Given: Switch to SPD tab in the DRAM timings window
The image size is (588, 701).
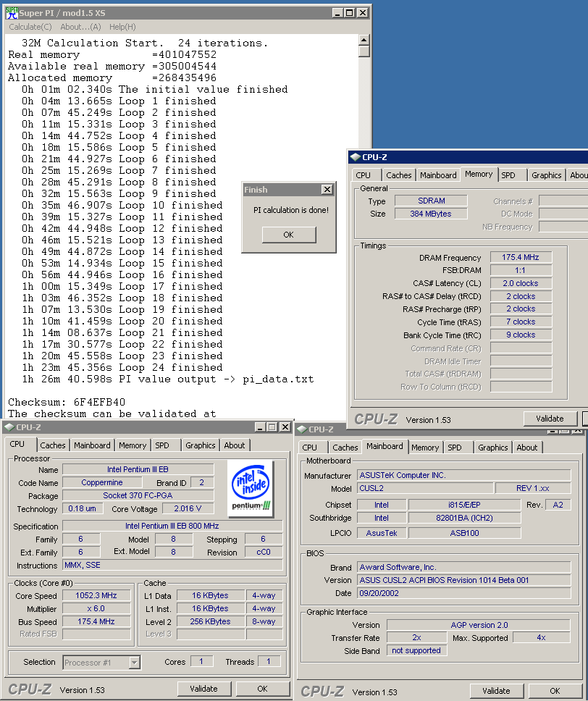Looking at the screenshot, I should point(508,175).
